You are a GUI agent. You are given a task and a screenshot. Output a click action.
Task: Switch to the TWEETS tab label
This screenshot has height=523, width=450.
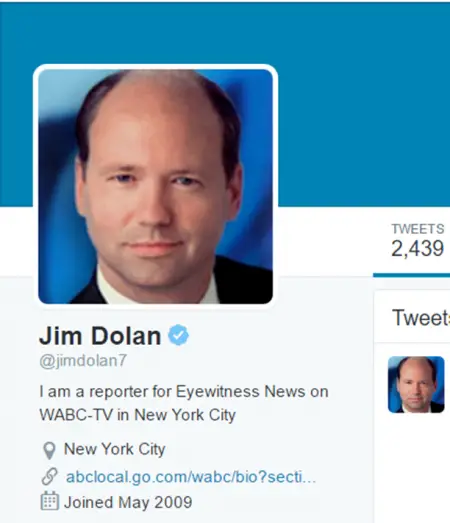[x=418, y=229]
